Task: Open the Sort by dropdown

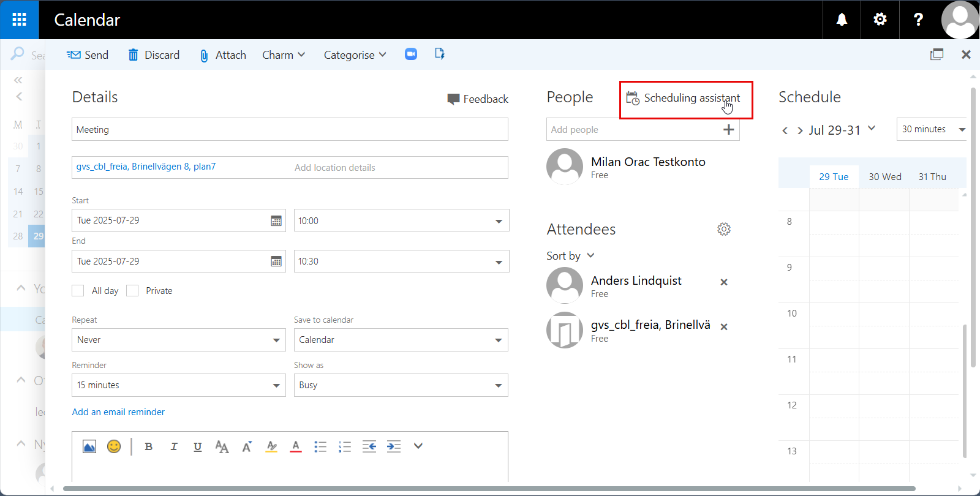Action: click(x=570, y=256)
